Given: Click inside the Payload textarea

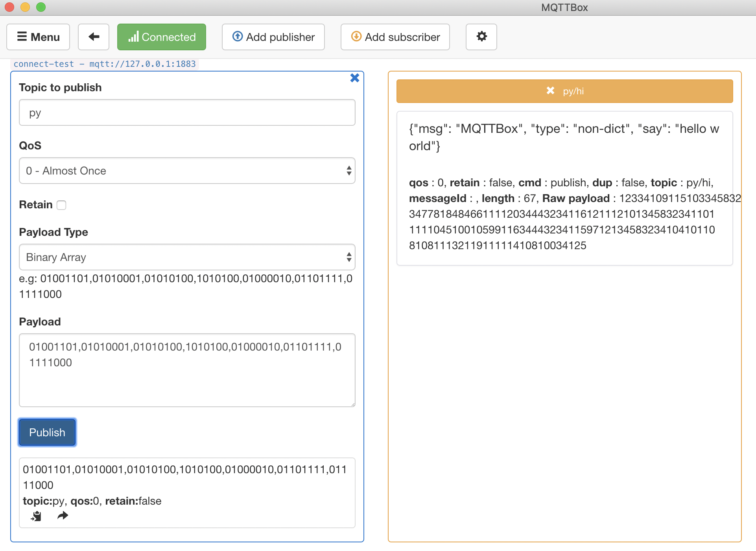Looking at the screenshot, I should coord(187,370).
